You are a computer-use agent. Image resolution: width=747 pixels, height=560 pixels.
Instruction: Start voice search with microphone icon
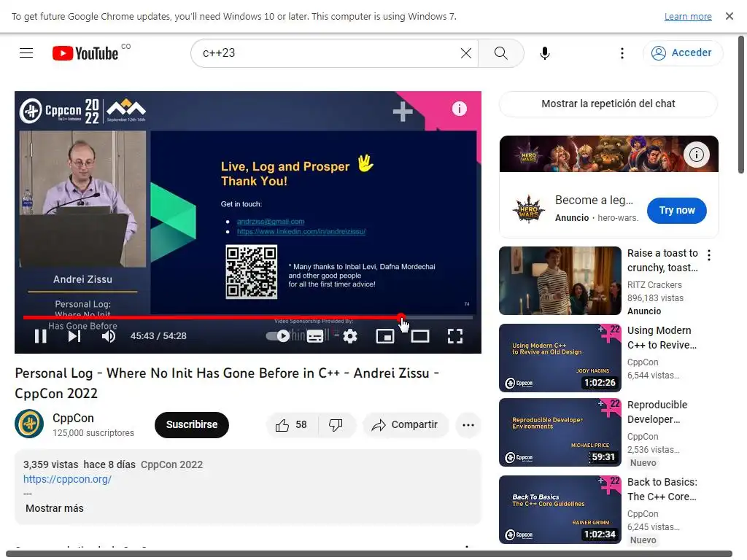545,52
